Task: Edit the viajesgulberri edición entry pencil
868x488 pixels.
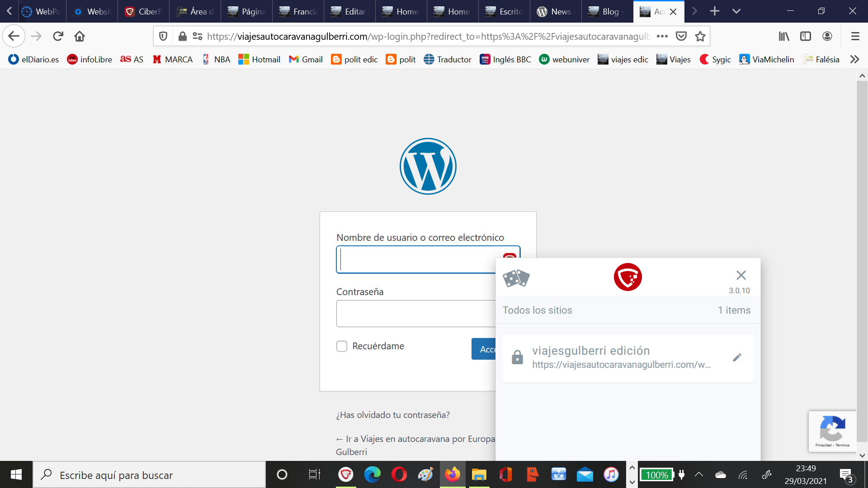Action: pyautogui.click(x=737, y=357)
